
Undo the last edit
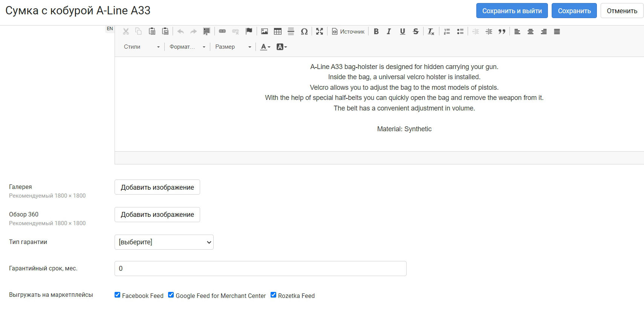point(181,32)
